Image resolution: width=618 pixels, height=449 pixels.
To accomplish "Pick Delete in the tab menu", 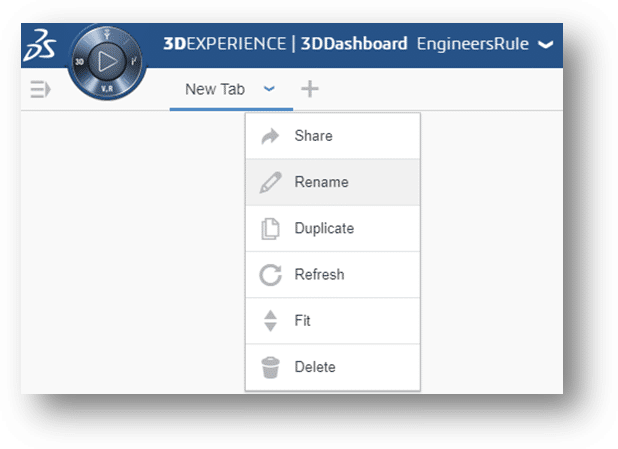I will click(315, 367).
